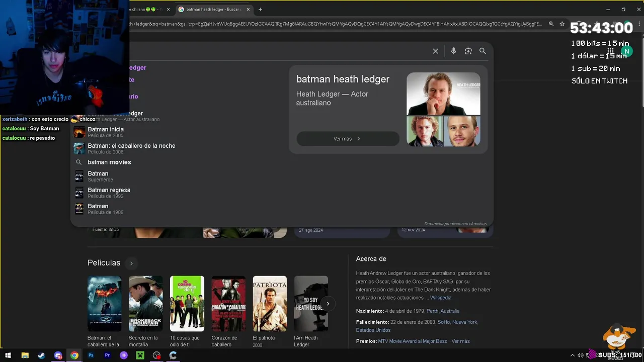Viewport: 644px width, 362px height.
Task: Launch Premiere Pro from the taskbar
Action: click(107, 355)
